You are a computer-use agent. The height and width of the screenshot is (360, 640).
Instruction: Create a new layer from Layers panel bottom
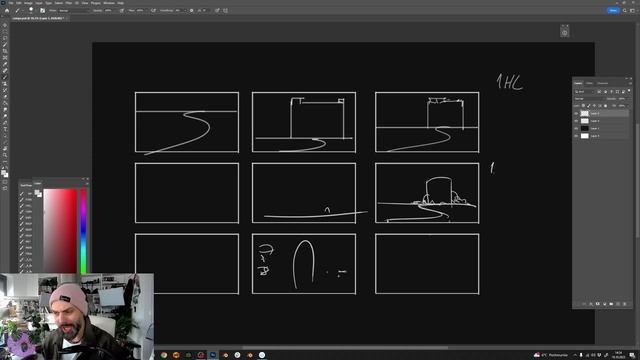pos(618,304)
